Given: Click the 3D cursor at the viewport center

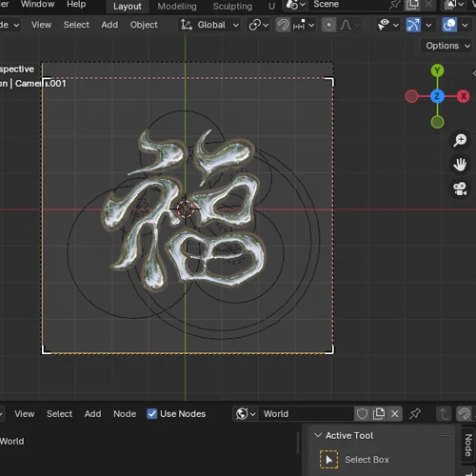Looking at the screenshot, I should (186, 208).
